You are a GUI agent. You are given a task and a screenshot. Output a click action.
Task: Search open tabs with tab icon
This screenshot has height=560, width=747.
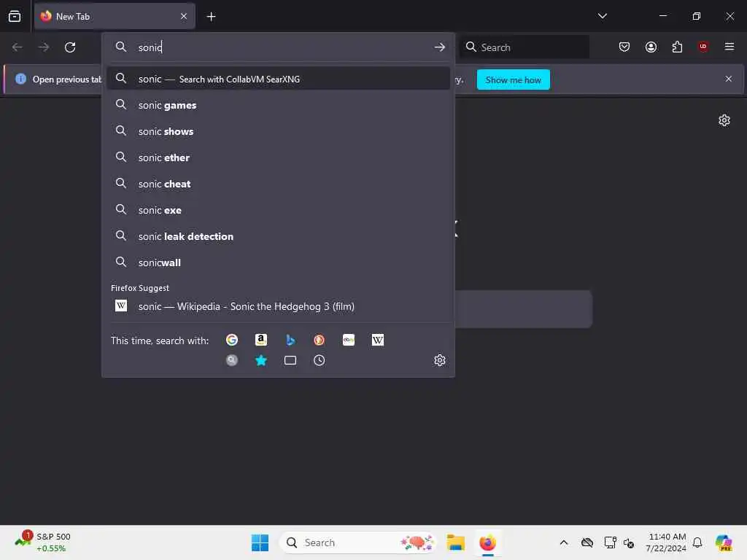(290, 360)
